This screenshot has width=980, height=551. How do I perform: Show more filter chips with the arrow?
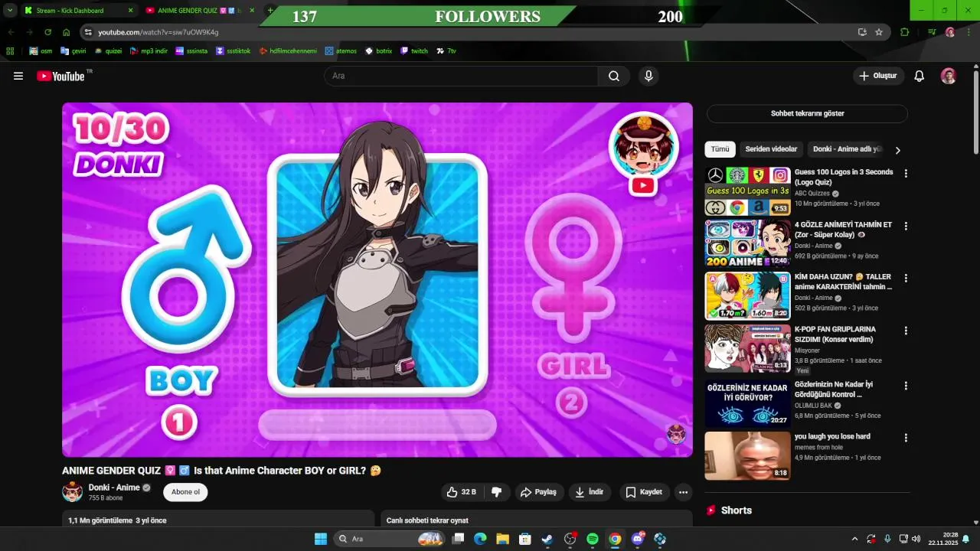coord(898,150)
